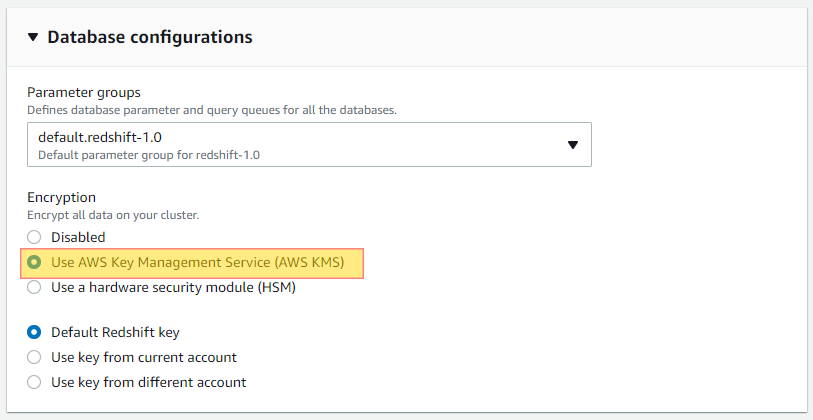Image resolution: width=813 pixels, height=420 pixels.
Task: Click the Parameter groups field label
Action: [x=84, y=92]
